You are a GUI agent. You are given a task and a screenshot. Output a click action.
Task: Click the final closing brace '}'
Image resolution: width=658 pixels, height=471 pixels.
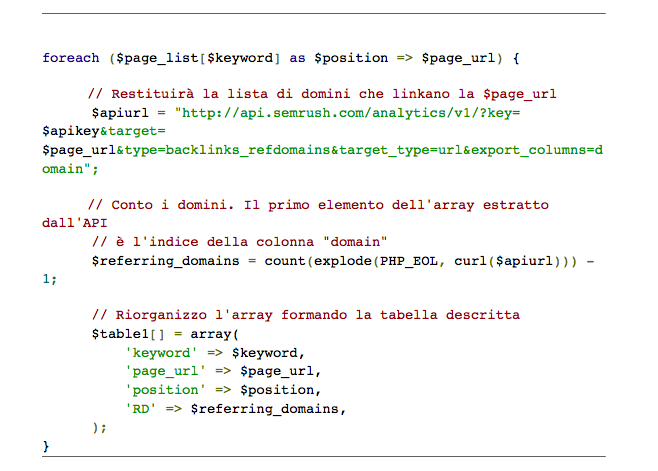point(46,446)
